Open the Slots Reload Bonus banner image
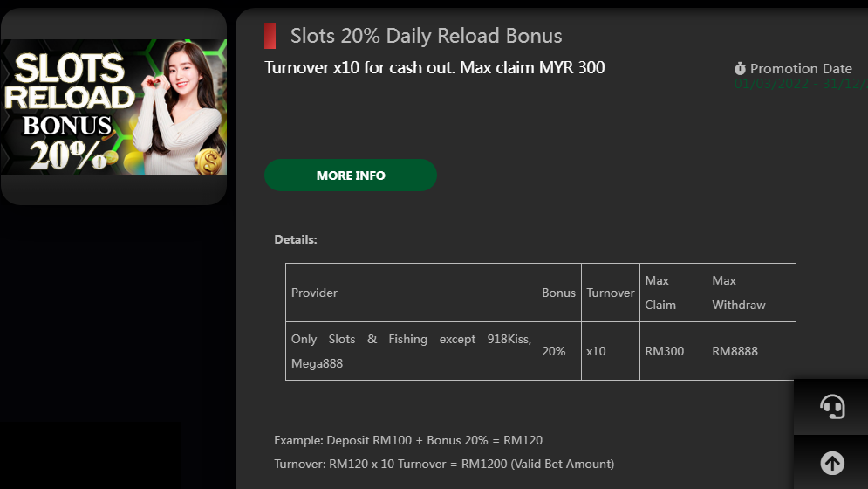The image size is (868, 489). pos(113,107)
